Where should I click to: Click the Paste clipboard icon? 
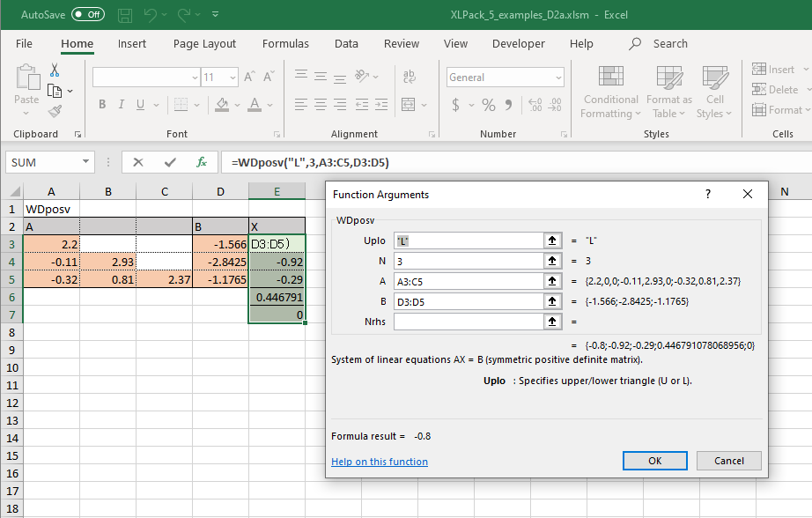pyautogui.click(x=27, y=78)
